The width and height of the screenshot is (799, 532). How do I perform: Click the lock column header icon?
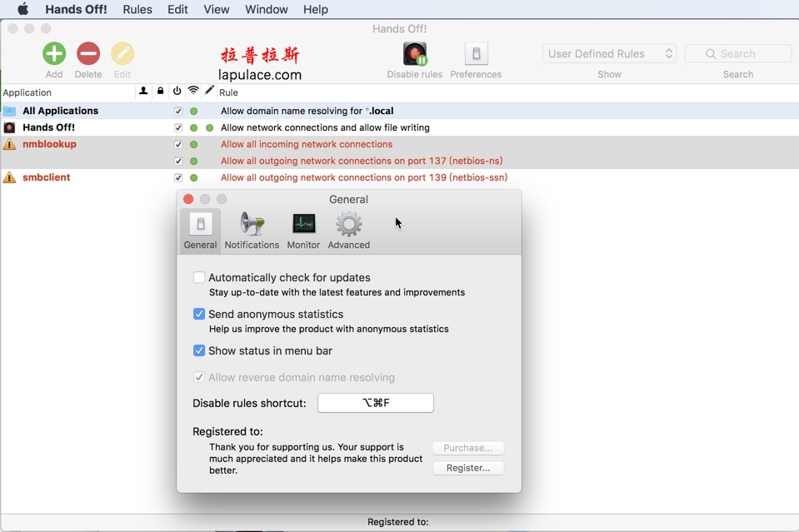pos(160,92)
